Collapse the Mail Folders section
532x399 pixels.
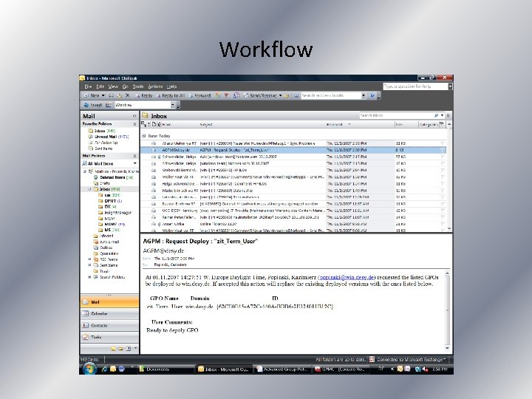tap(134, 156)
